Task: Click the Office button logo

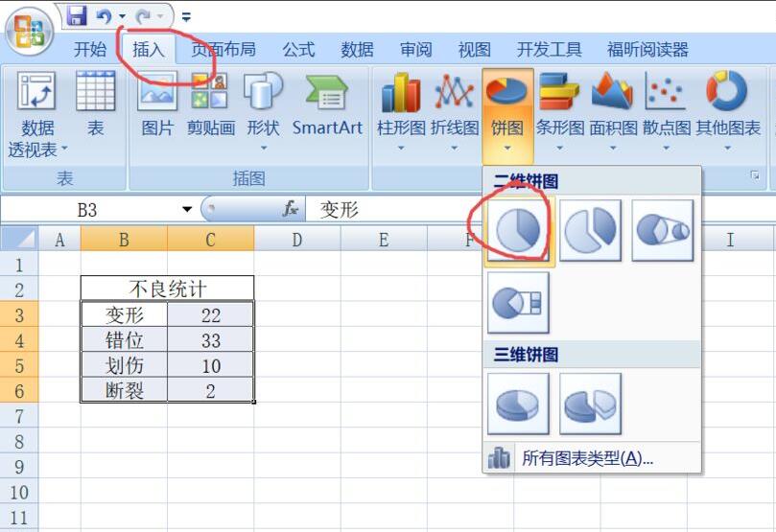Action: click(x=29, y=31)
